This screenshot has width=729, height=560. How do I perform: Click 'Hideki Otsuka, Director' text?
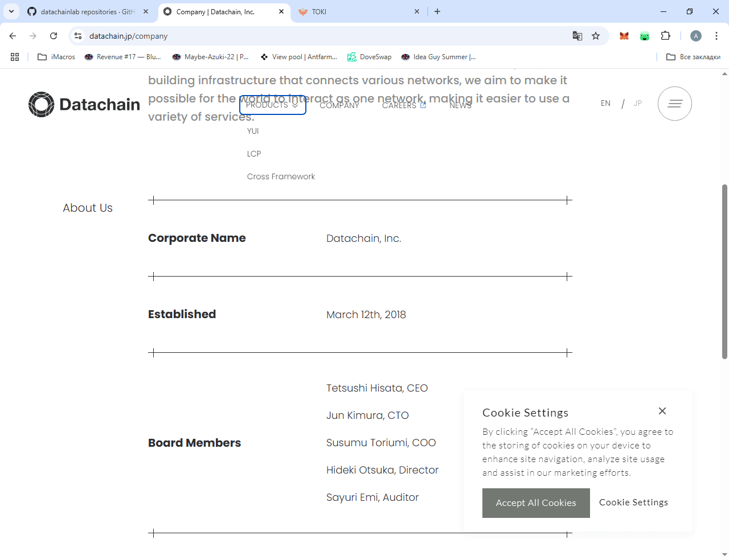(382, 470)
